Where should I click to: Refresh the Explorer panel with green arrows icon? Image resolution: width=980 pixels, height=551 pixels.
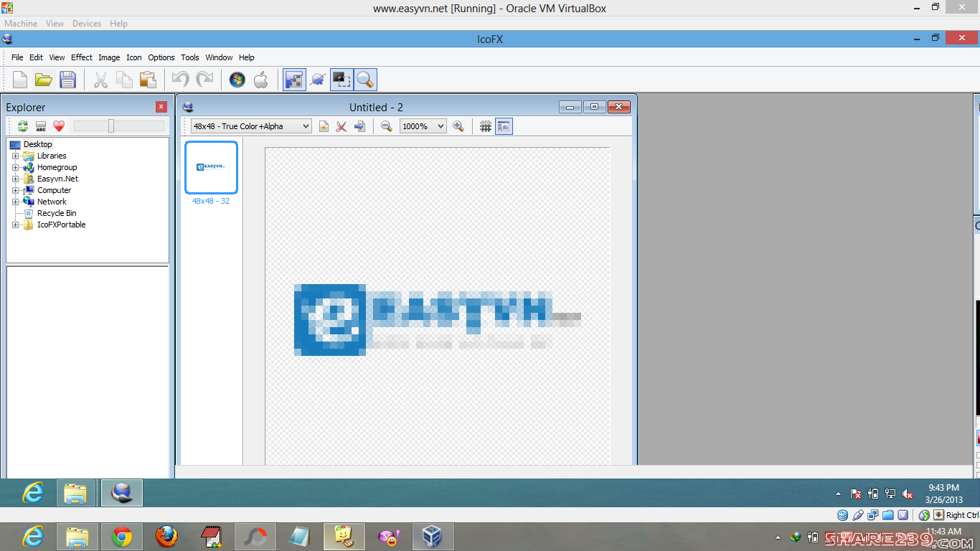pyautogui.click(x=23, y=126)
